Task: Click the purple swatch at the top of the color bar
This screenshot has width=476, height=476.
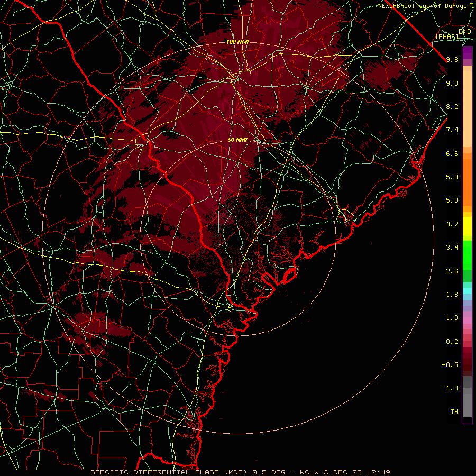Action: (x=467, y=53)
